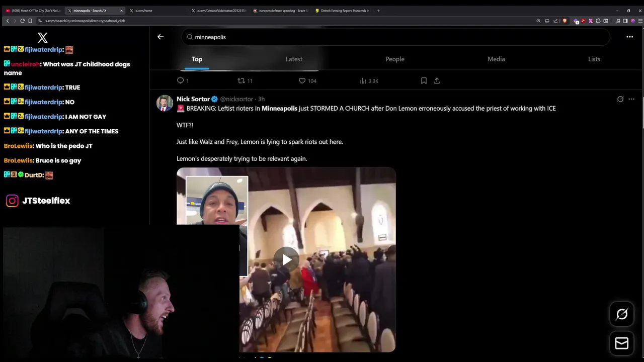Image resolution: width=644 pixels, height=362 pixels.
Task: Switch to the Top search tab
Action: pos(197,59)
